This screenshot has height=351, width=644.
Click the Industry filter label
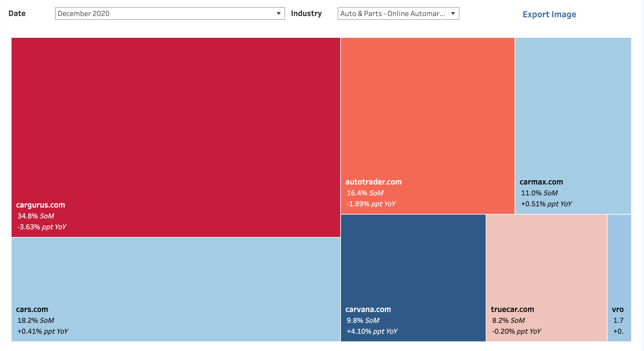coord(306,13)
